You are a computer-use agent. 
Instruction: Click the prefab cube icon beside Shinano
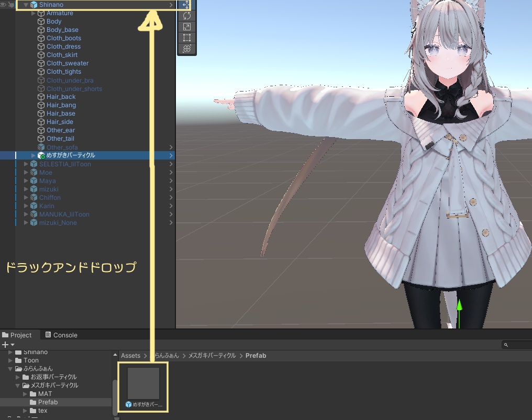[x=33, y=4]
